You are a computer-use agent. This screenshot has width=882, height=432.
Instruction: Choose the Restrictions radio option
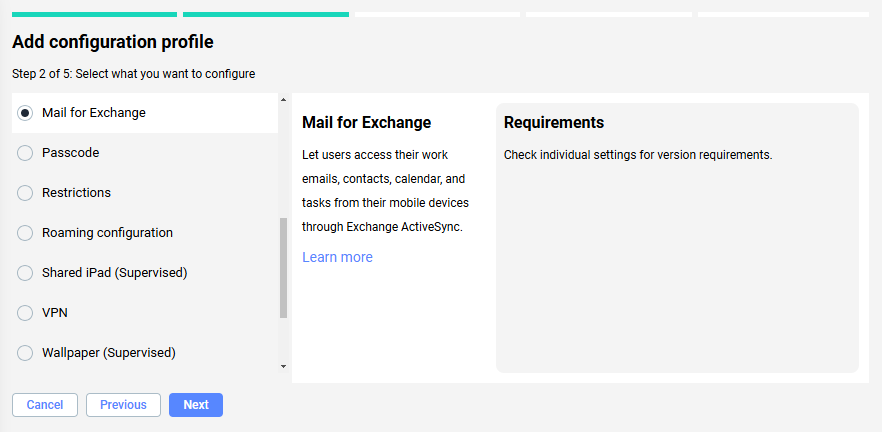[25, 193]
